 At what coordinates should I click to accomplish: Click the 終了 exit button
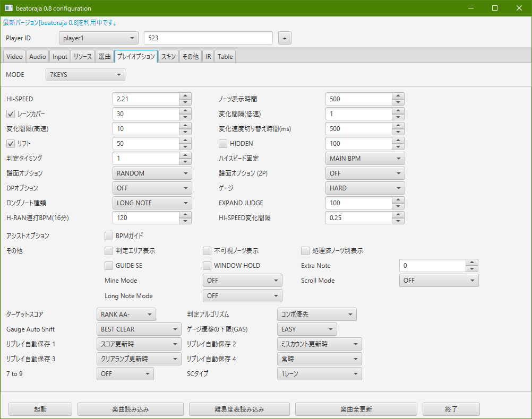click(451, 409)
